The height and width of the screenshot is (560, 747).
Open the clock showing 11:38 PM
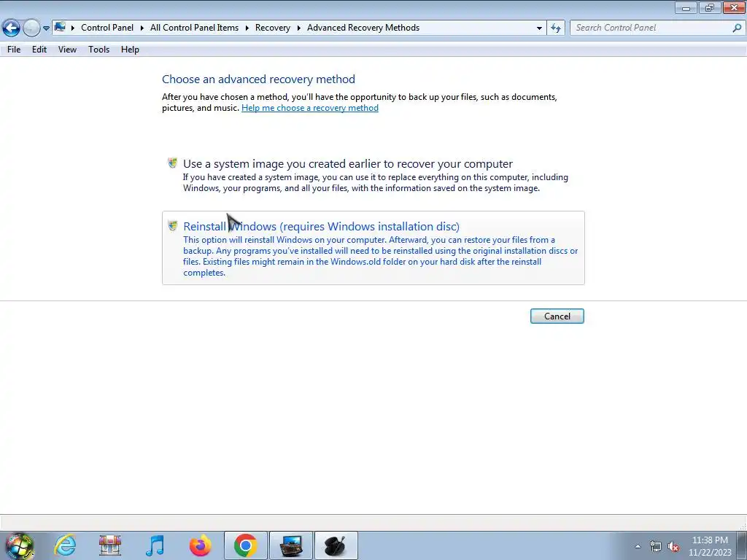[x=710, y=546]
